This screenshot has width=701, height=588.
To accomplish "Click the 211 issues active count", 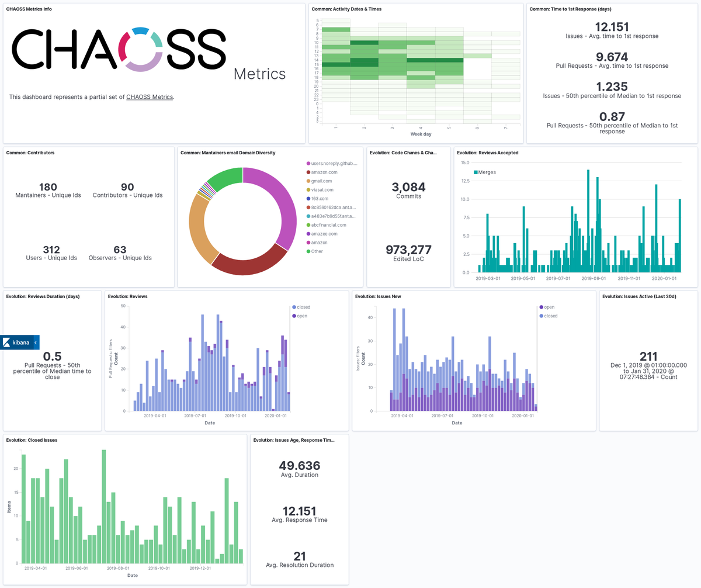I will pyautogui.click(x=648, y=357).
